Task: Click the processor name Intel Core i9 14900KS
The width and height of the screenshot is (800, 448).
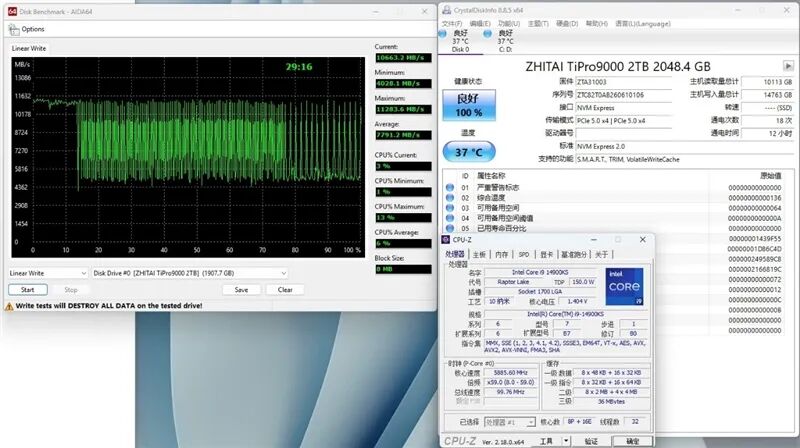Action: click(x=540, y=272)
